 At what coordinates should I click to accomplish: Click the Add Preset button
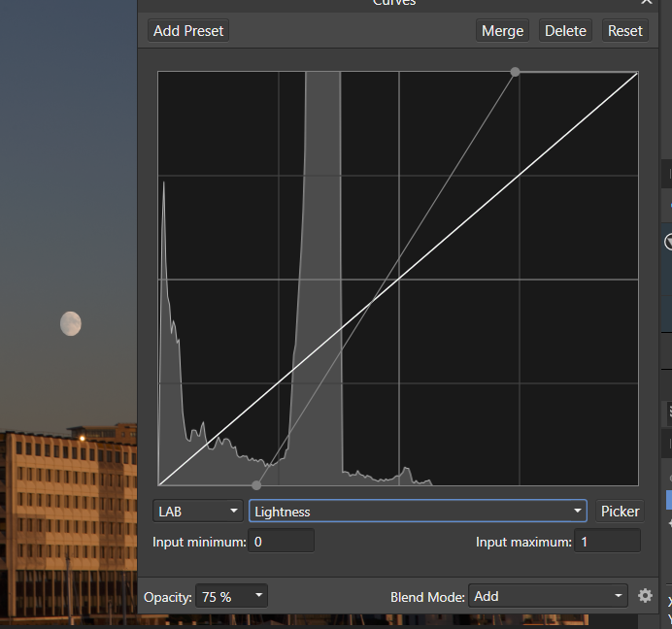coord(188,31)
